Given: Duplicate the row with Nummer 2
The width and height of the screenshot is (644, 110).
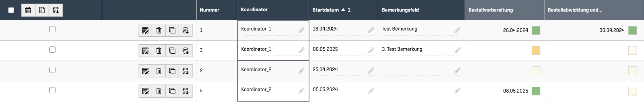Looking at the screenshot, I should [172, 71].
